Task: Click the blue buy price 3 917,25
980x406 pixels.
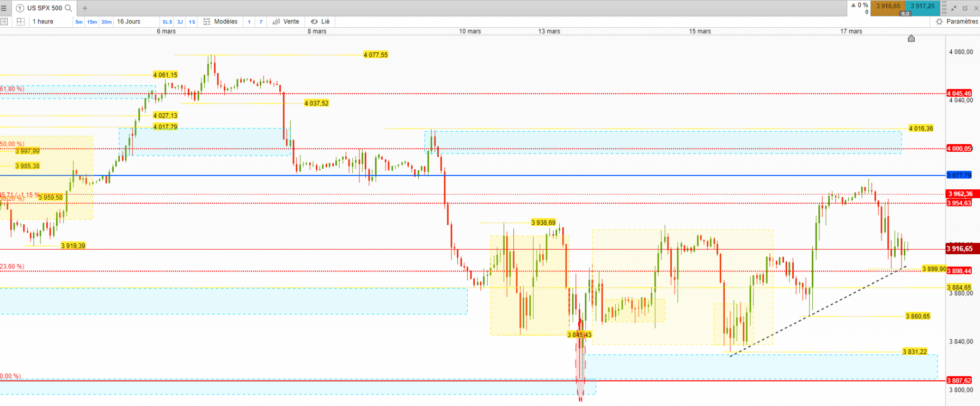Action: pos(923,7)
